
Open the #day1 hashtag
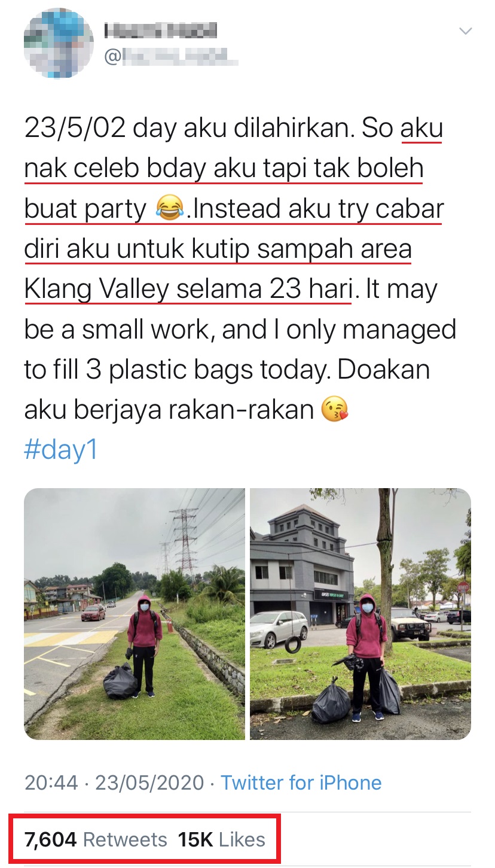[x=60, y=449]
